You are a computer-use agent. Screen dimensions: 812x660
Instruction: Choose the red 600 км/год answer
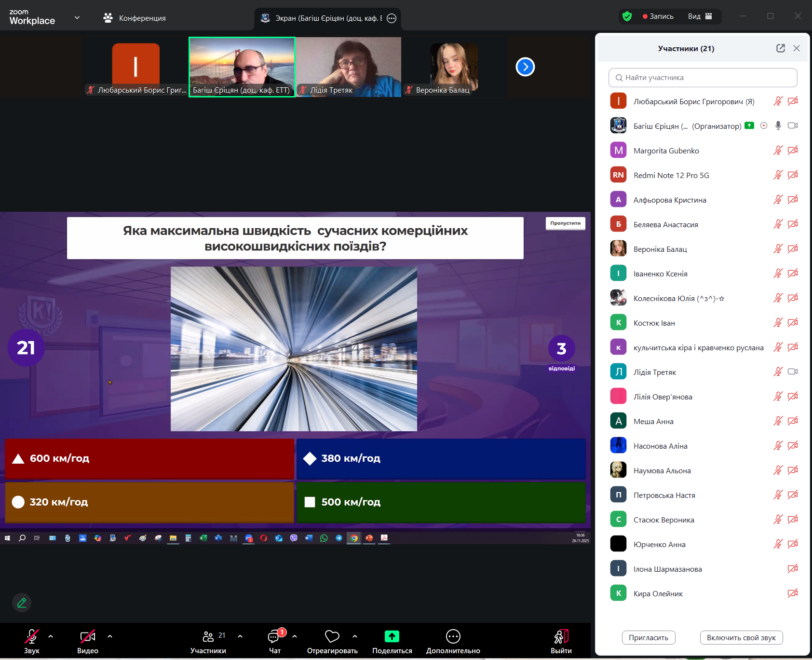click(x=149, y=458)
